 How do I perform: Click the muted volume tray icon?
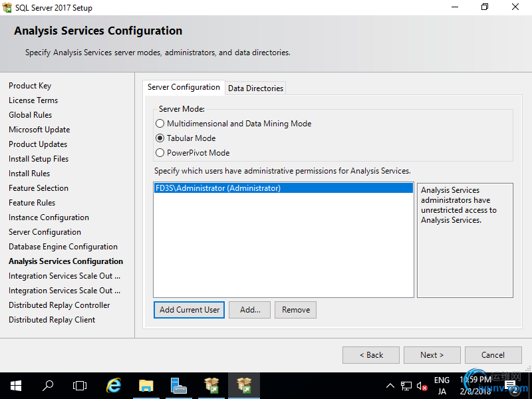tap(422, 386)
